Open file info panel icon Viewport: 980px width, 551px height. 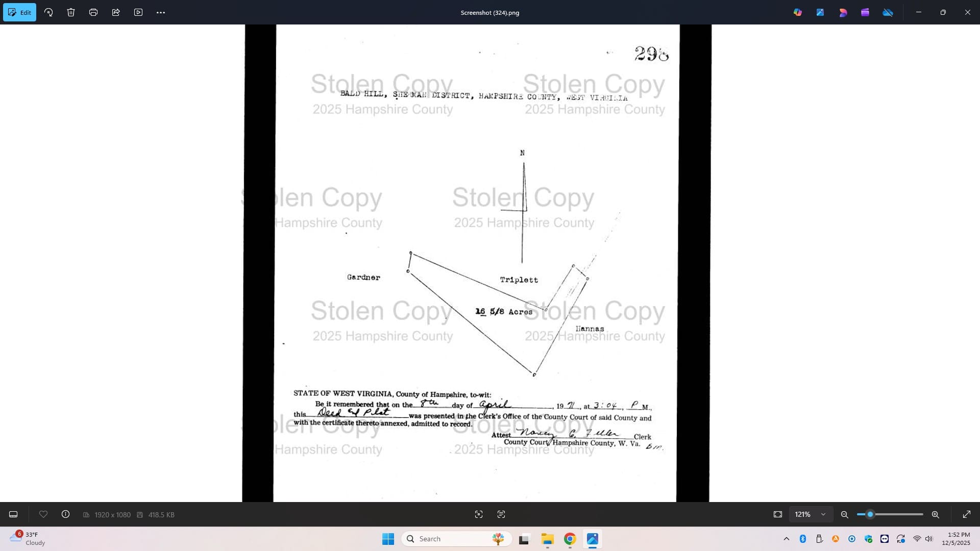[66, 514]
